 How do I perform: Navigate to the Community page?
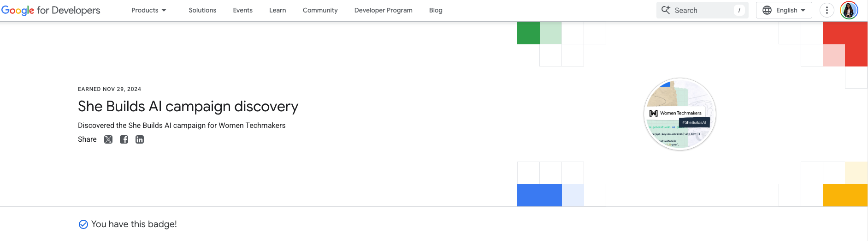320,10
